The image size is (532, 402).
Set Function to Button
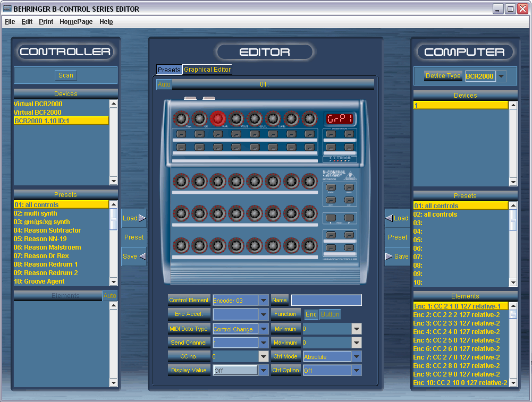point(330,314)
